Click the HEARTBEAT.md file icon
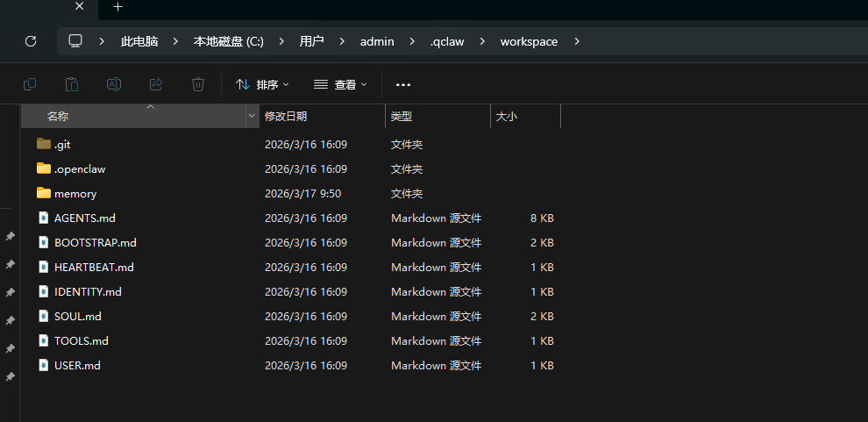 pos(44,267)
